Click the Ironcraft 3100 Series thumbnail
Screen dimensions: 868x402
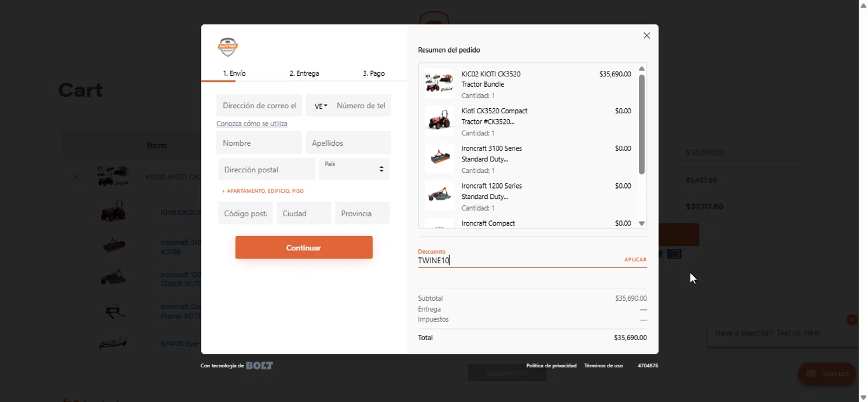[x=439, y=158]
